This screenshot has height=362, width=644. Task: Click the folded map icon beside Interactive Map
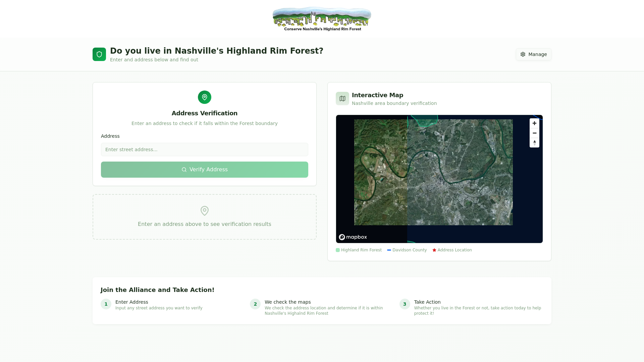click(x=342, y=99)
